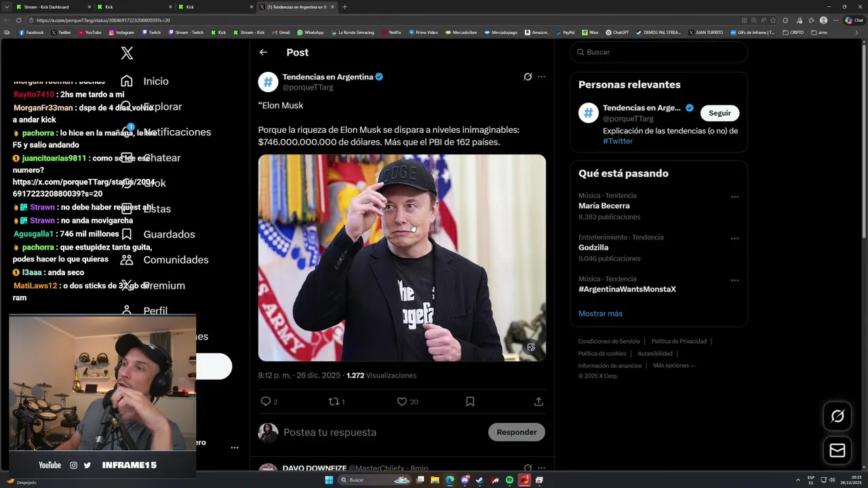Open the Prime Video bookmark
This screenshot has height=488, width=868.
(x=423, y=33)
